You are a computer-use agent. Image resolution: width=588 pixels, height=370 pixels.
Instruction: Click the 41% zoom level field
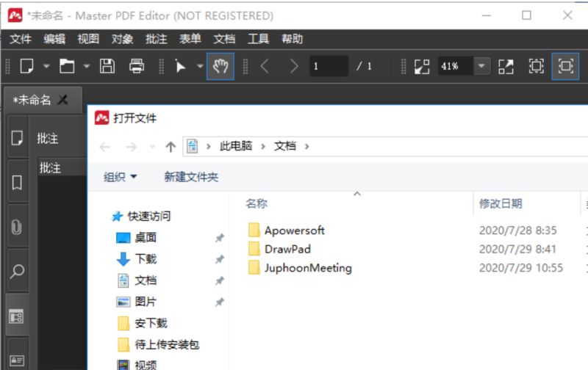(455, 66)
